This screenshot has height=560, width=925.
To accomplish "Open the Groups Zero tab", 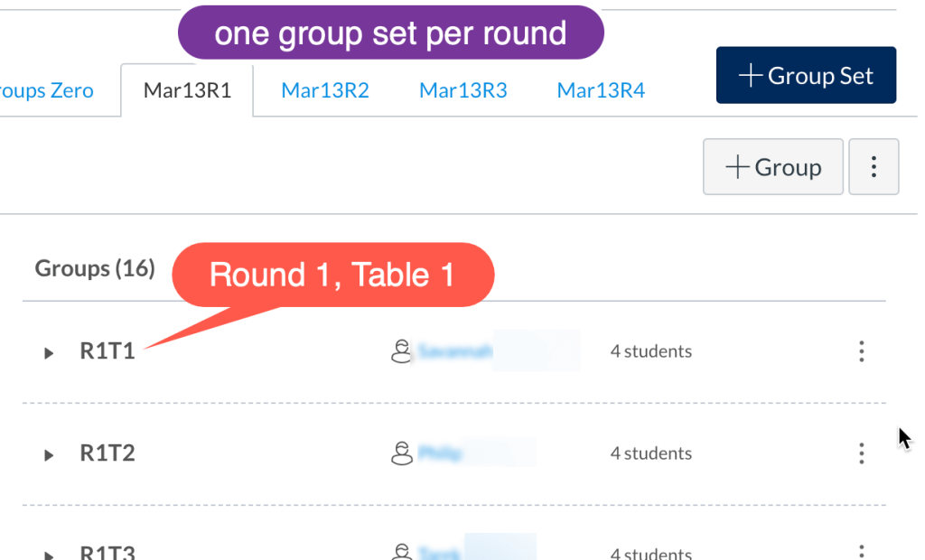I will click(47, 90).
